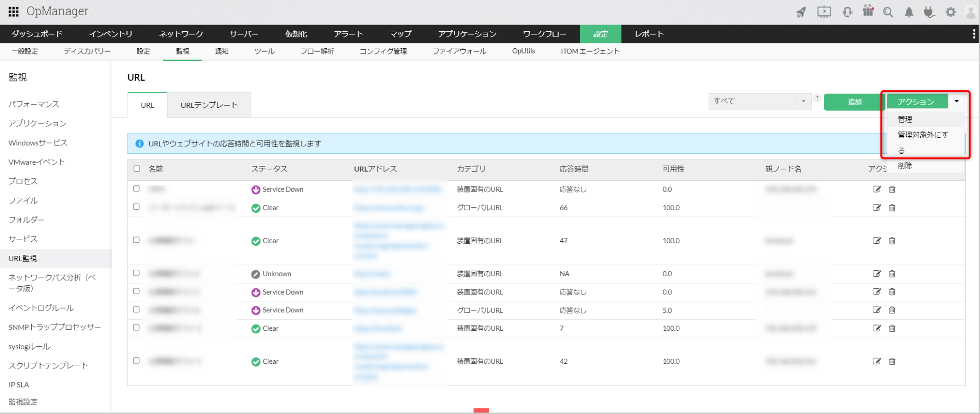Toggle the select-all checkbox in the table header
The width and height of the screenshot is (980, 414).
(137, 168)
